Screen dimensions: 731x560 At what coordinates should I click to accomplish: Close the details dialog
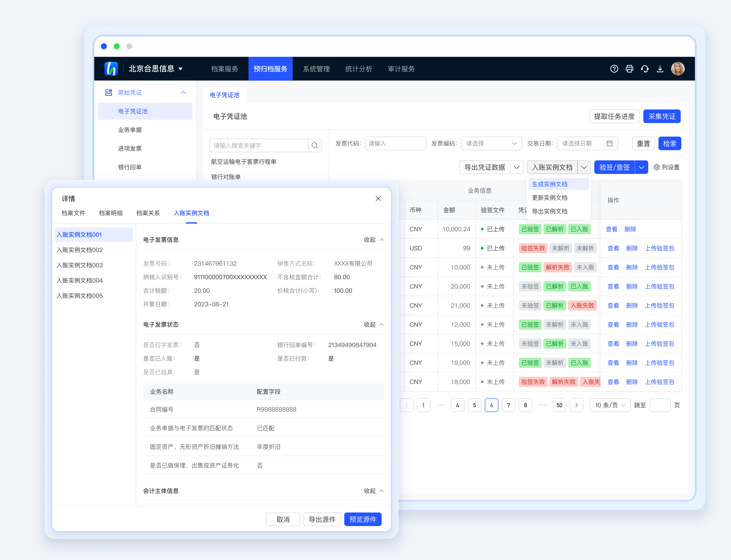[x=378, y=199]
